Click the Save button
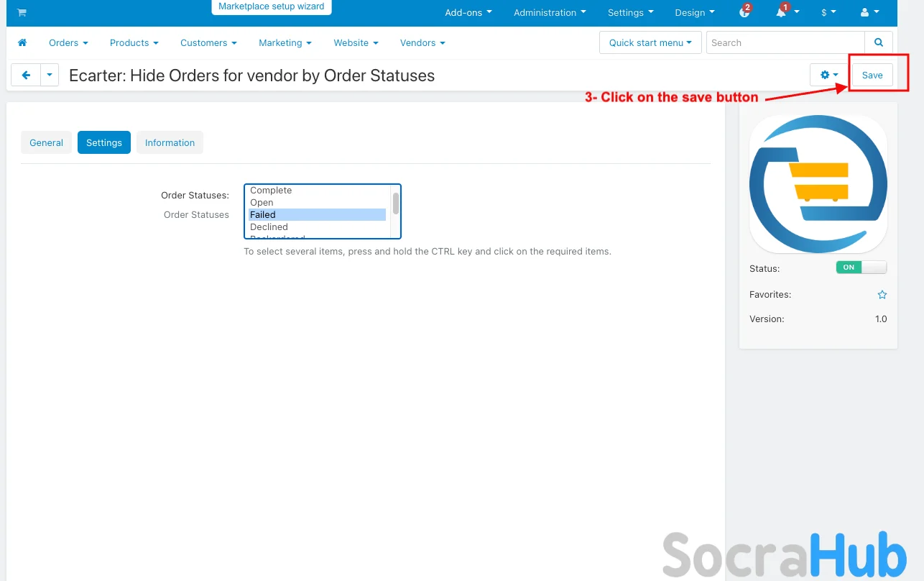Image resolution: width=924 pixels, height=581 pixels. (x=872, y=75)
